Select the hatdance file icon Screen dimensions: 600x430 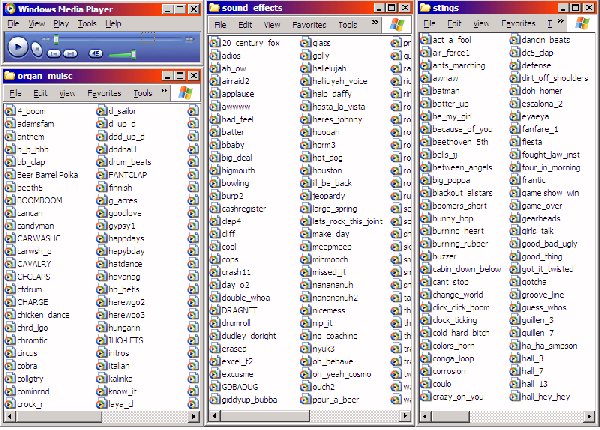click(x=101, y=264)
